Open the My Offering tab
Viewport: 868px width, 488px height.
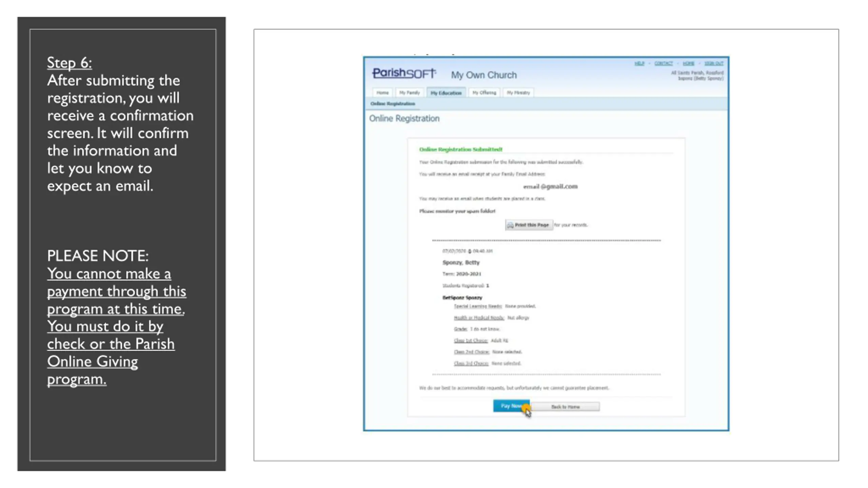pos(484,93)
